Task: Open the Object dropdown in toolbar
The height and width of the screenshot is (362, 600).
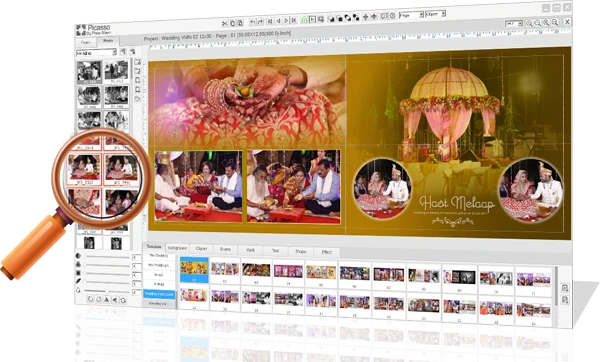Action: pos(435,14)
